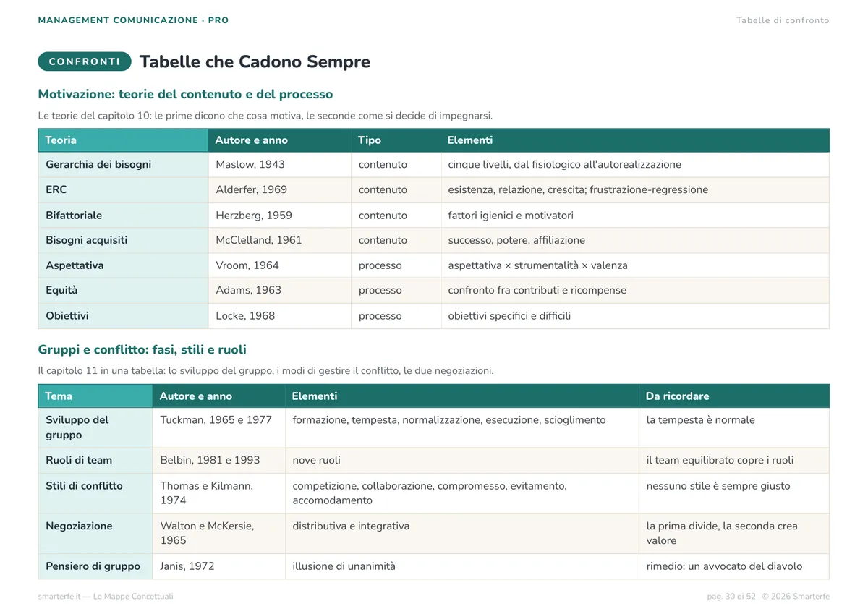Click "esistenza, relazione, crescita; frustrazione-regressione"

[x=578, y=190]
